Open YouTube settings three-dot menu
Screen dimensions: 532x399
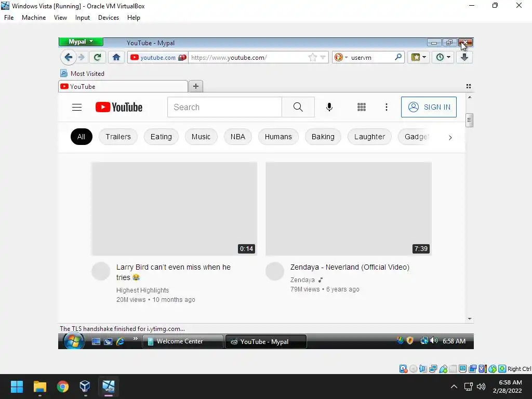387,107
